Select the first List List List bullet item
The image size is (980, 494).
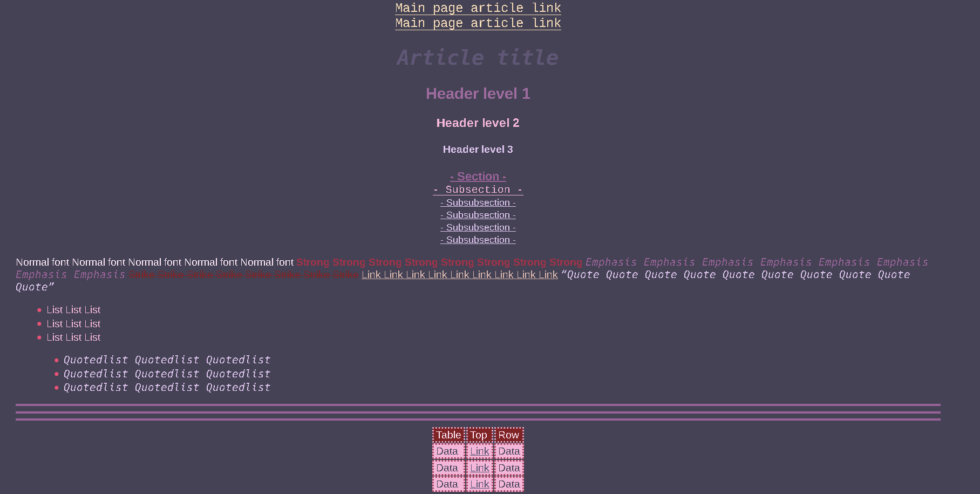[73, 310]
